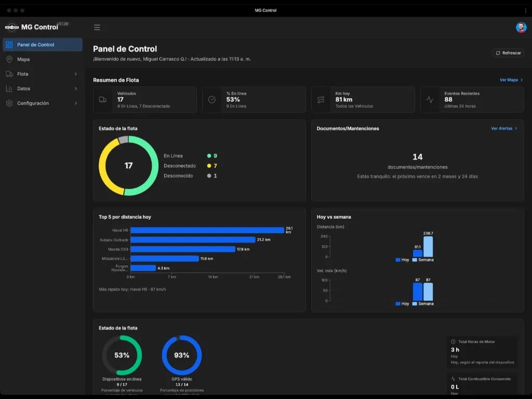Image resolution: width=532 pixels, height=399 pixels.
Task: Click the 93% GPS válido gauge
Action: pyautogui.click(x=182, y=355)
